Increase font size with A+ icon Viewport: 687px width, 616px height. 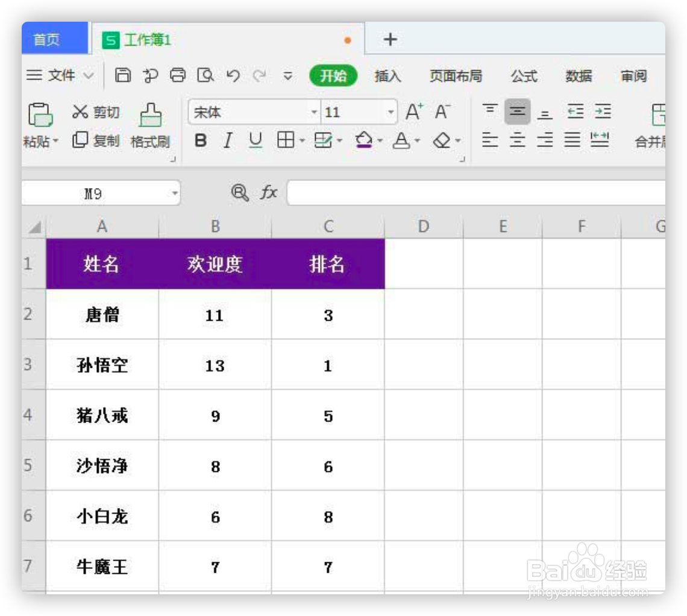tap(414, 112)
